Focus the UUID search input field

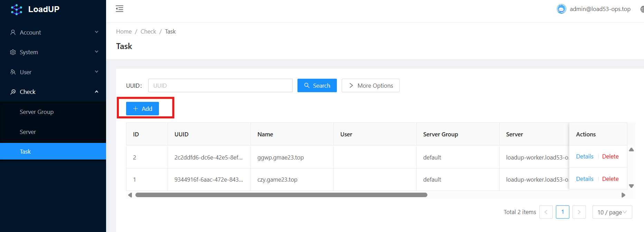point(220,86)
